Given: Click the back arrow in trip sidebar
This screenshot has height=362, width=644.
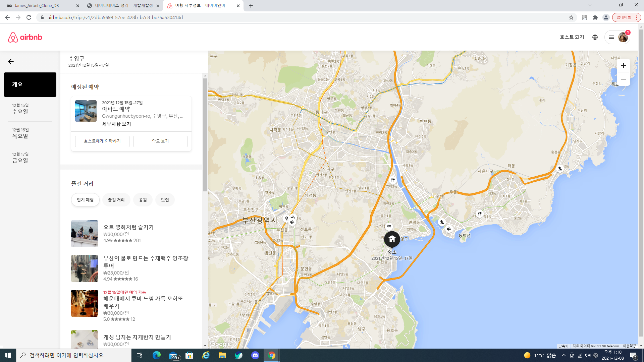Looking at the screenshot, I should pos(11,62).
